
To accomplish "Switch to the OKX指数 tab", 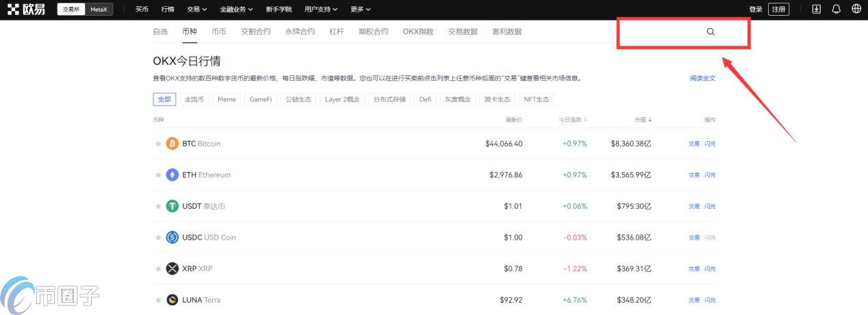I will click(418, 32).
